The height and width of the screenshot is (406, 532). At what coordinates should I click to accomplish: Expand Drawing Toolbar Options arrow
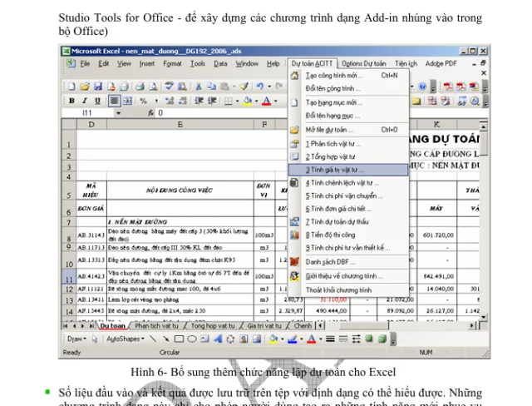point(393,339)
